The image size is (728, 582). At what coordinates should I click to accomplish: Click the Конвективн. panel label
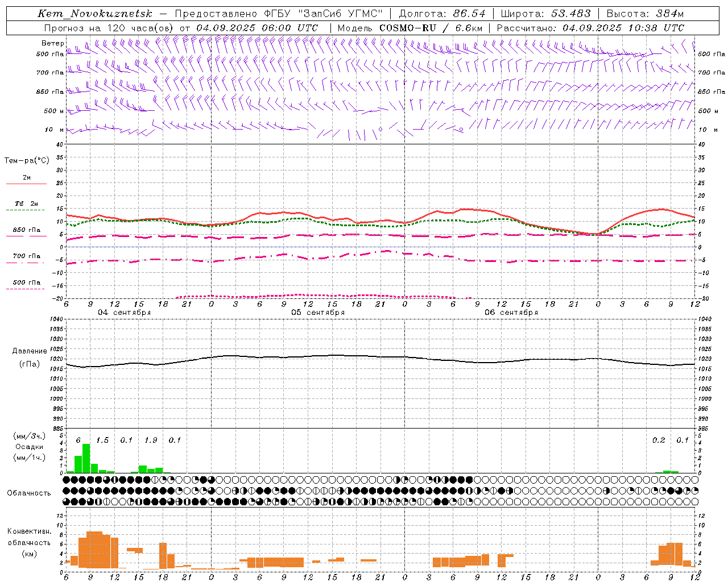point(29,531)
